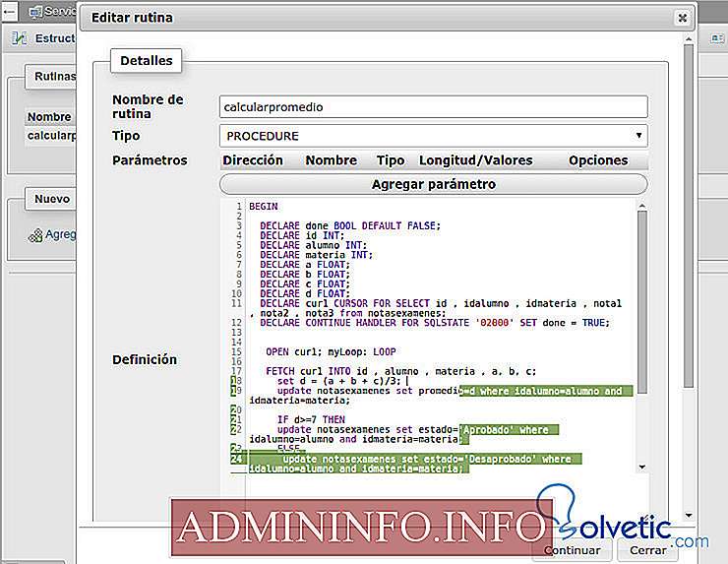
Task: Click the code editor scrollbar up arrow
Action: (x=642, y=205)
